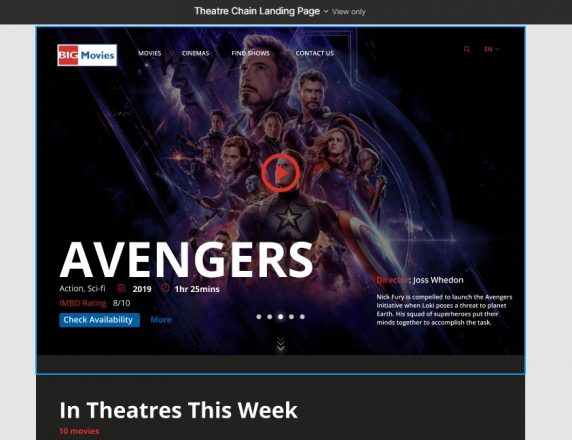Click the double chevron scroll-down arrows
This screenshot has width=572, height=440.
tap(280, 344)
